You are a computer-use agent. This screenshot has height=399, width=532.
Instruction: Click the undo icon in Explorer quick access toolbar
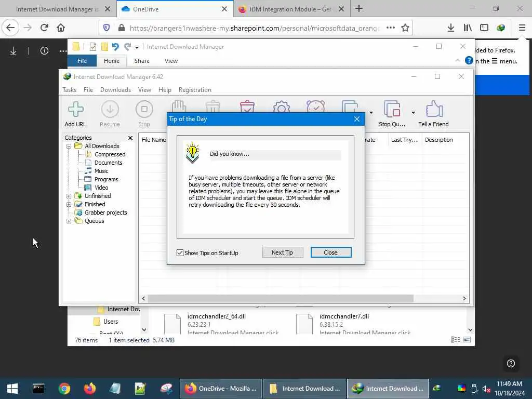pyautogui.click(x=115, y=47)
